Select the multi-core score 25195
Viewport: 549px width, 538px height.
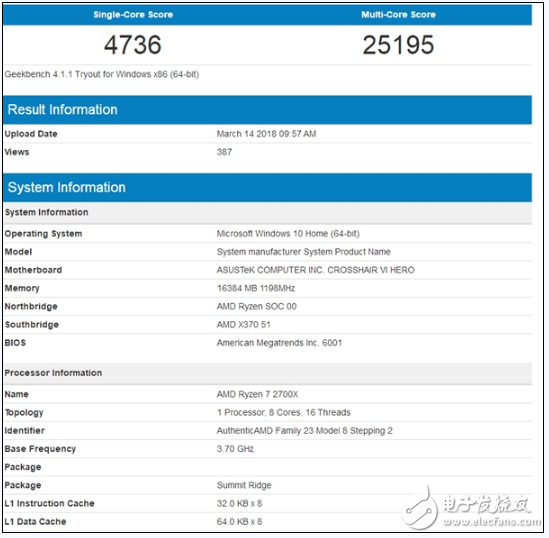398,45
